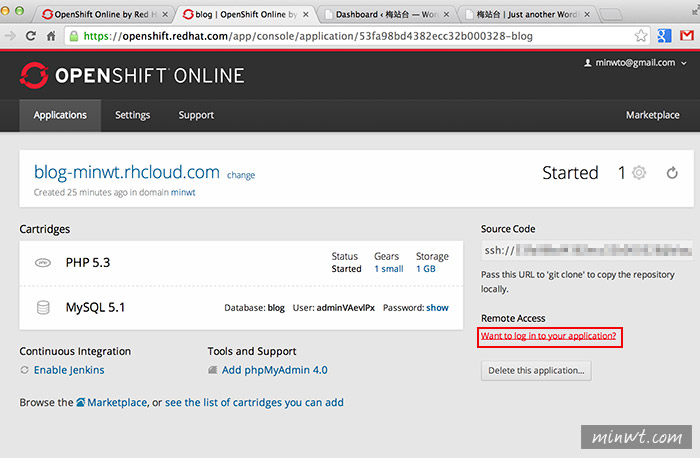
Task: Open the minwt domain link
Action: [183, 192]
